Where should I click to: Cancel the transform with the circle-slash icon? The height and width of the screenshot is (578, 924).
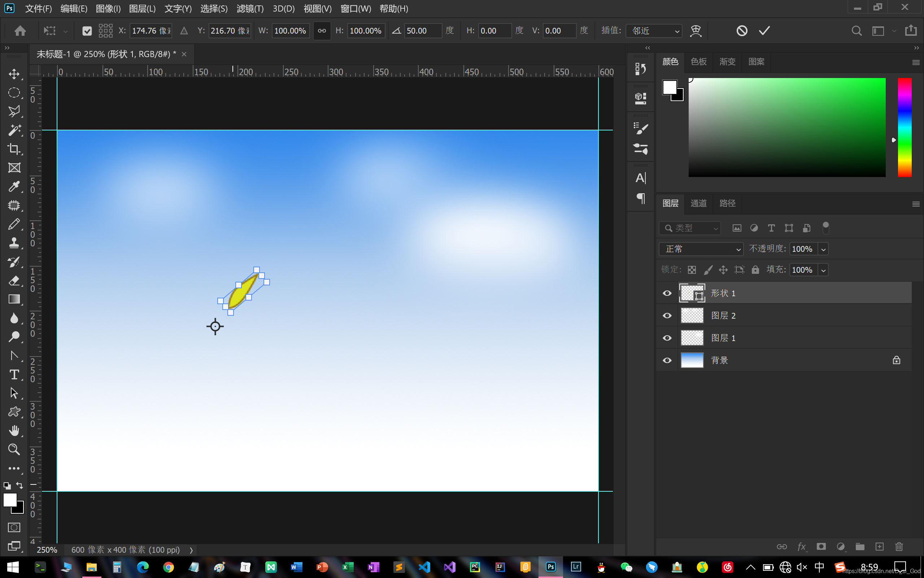click(x=741, y=31)
